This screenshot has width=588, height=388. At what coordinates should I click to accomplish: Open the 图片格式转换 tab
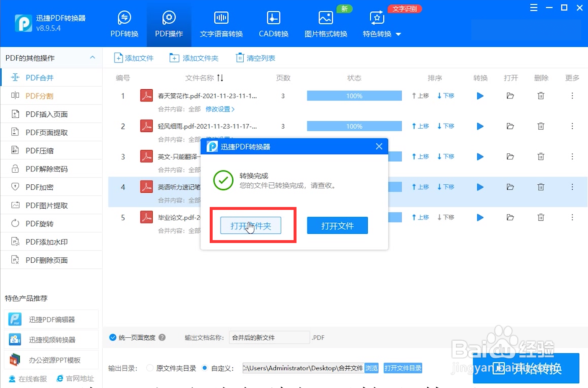[x=326, y=24]
